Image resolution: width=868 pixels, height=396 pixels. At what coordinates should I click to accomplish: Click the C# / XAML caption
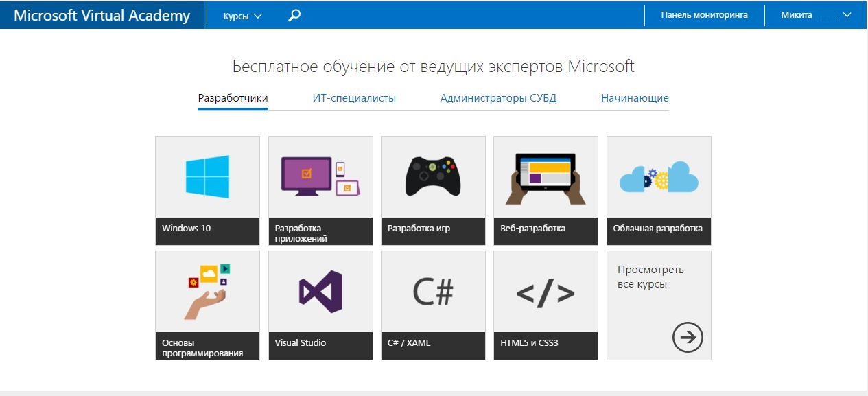click(x=409, y=342)
